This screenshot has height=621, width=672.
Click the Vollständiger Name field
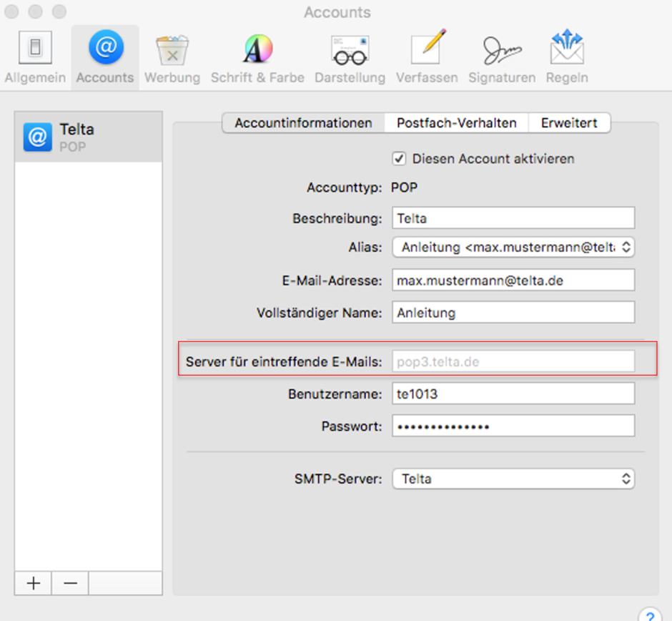click(x=513, y=313)
